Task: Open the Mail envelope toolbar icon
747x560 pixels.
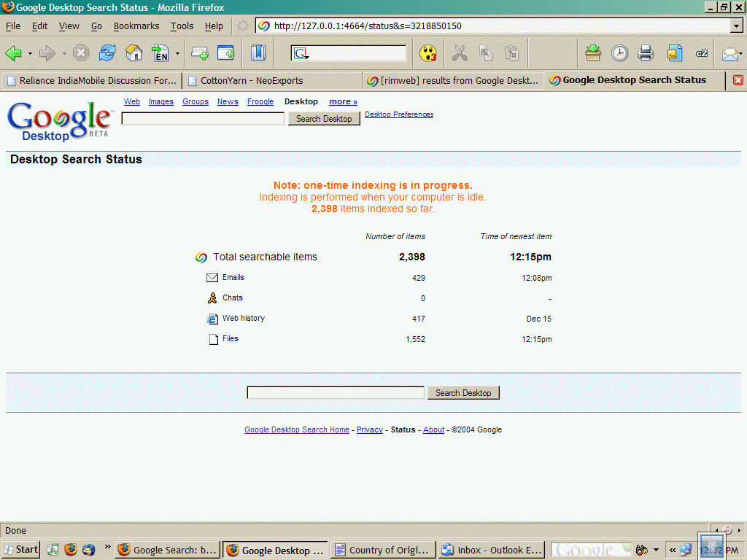Action: 729,54
